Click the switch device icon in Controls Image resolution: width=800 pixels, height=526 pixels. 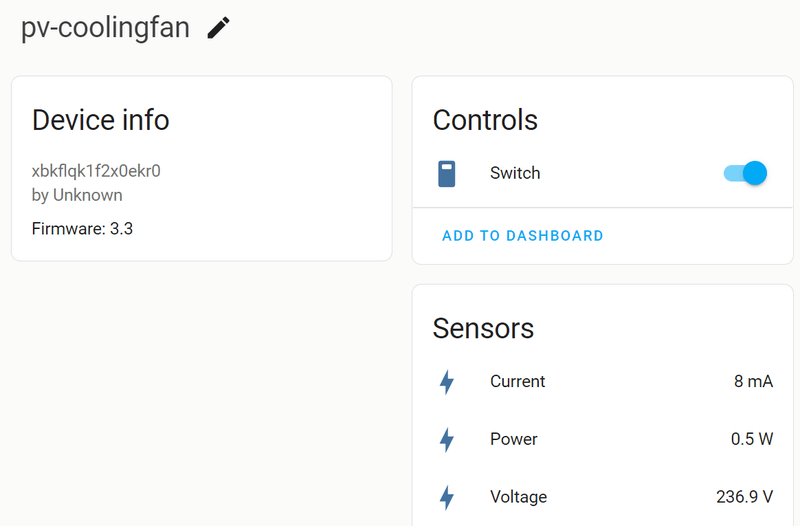(447, 173)
